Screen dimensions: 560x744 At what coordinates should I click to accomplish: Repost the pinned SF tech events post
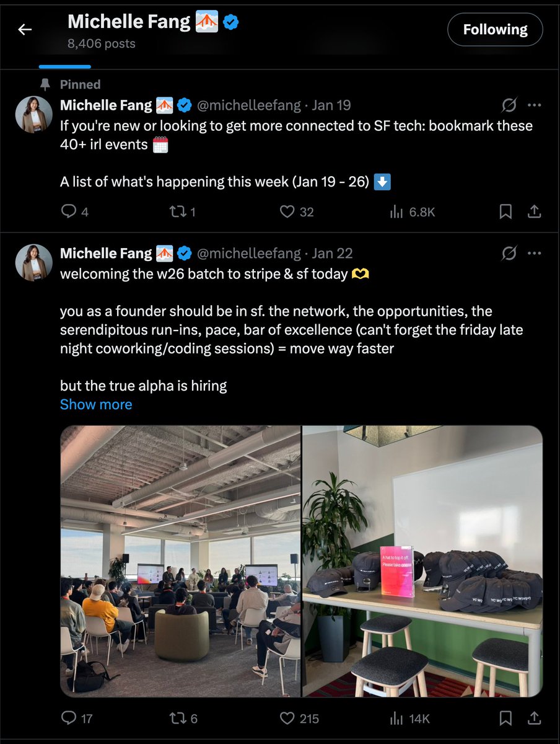coord(178,212)
